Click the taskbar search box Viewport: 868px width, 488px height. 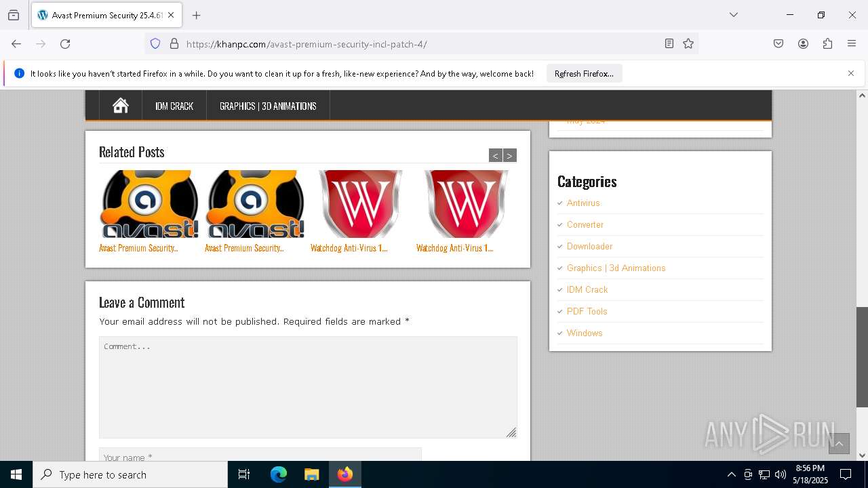[130, 474]
